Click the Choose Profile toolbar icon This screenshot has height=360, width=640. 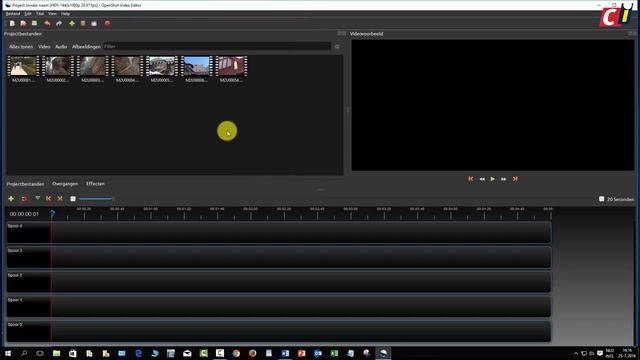coord(83,24)
